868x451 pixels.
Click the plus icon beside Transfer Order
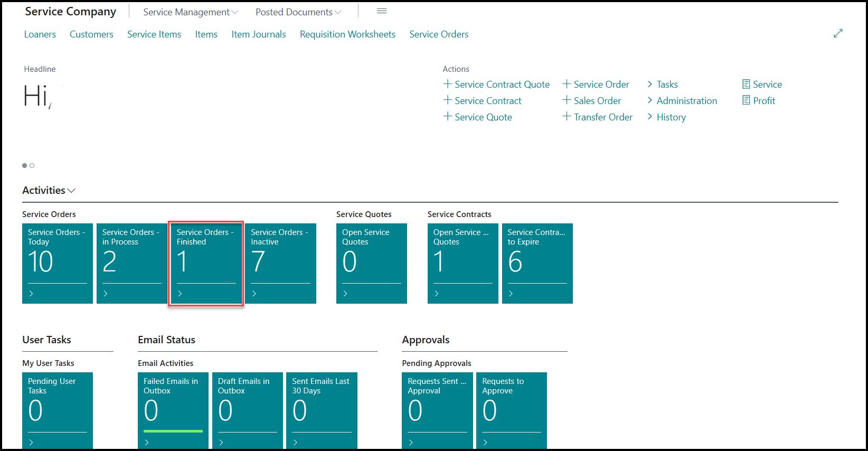pos(567,117)
